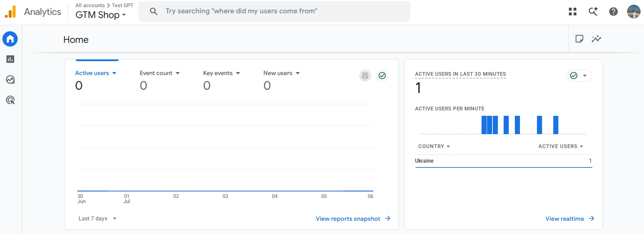Open the View reports snapshot link
Viewport: 644px width, 234px height.
point(353,219)
